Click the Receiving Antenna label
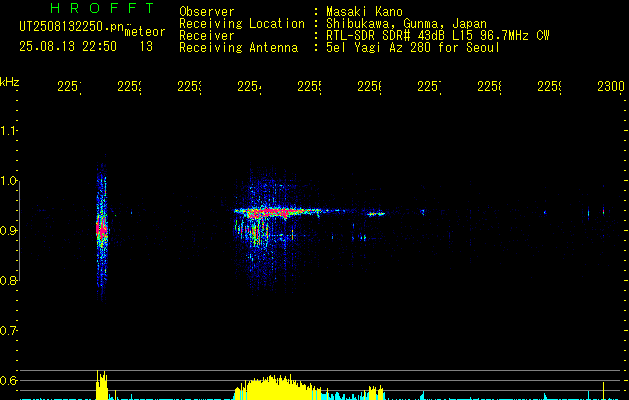Image resolution: width=629 pixels, height=400 pixels. pyautogui.click(x=238, y=48)
